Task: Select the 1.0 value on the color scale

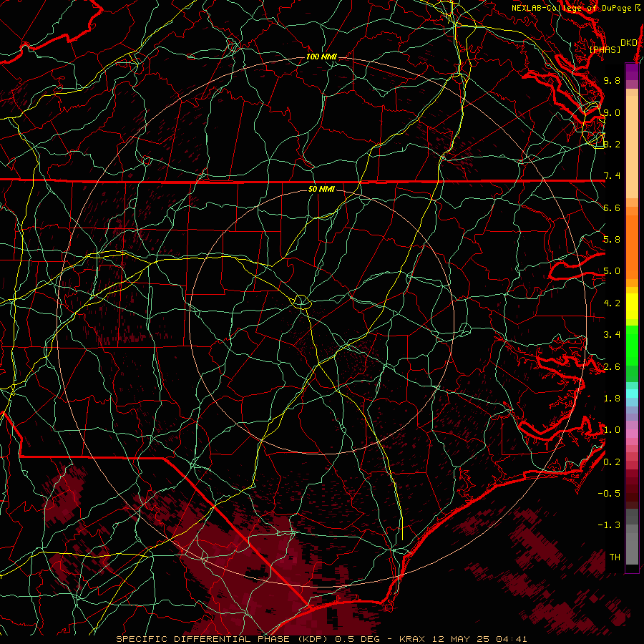Action: click(612, 430)
